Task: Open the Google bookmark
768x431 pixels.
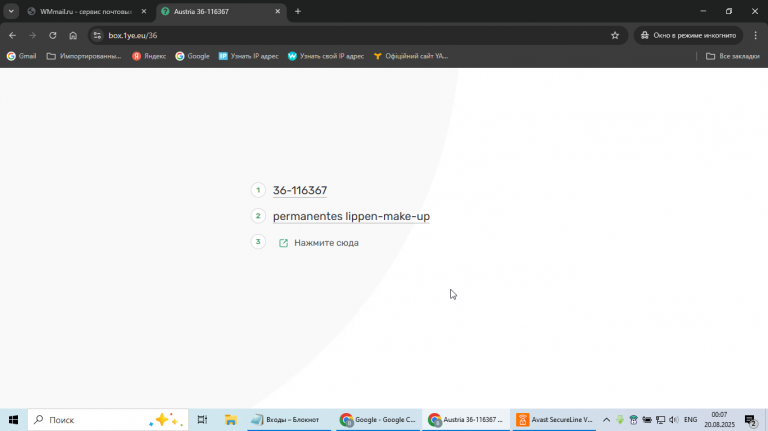Action: (x=192, y=56)
